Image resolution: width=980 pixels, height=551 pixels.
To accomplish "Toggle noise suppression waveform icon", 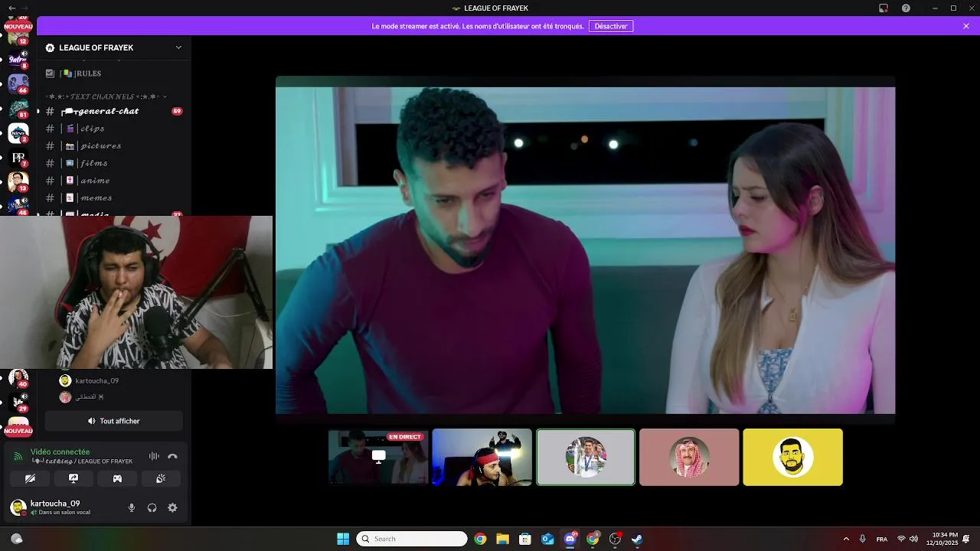I will (154, 456).
